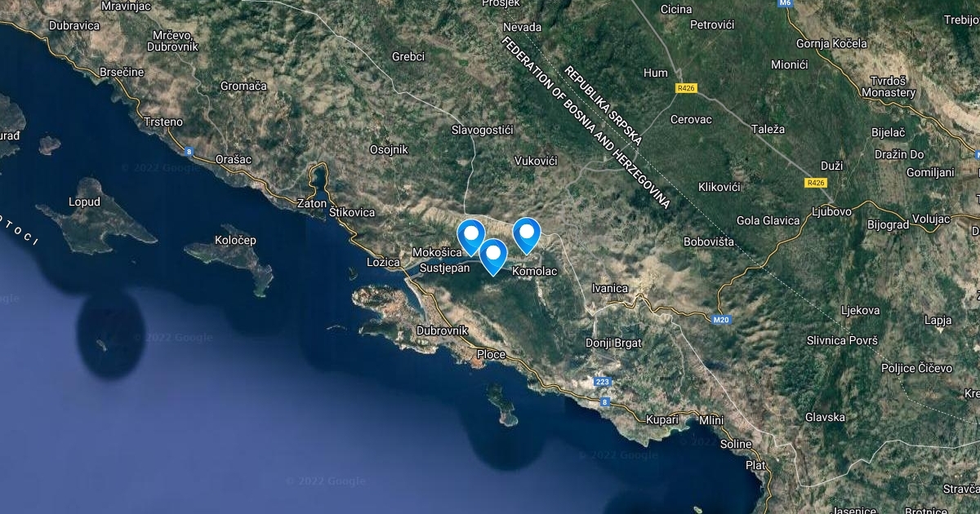Click the R426 road shield near Duži
The height and width of the screenshot is (514, 980).
814,183
